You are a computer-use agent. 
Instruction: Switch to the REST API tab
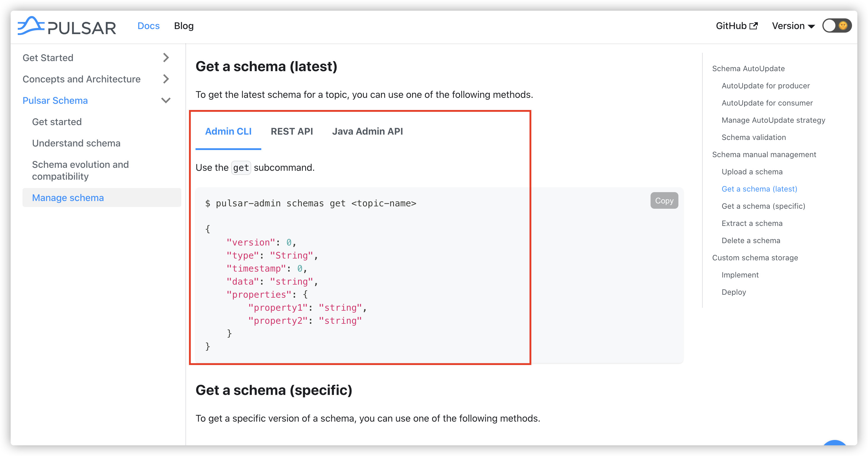coord(292,131)
